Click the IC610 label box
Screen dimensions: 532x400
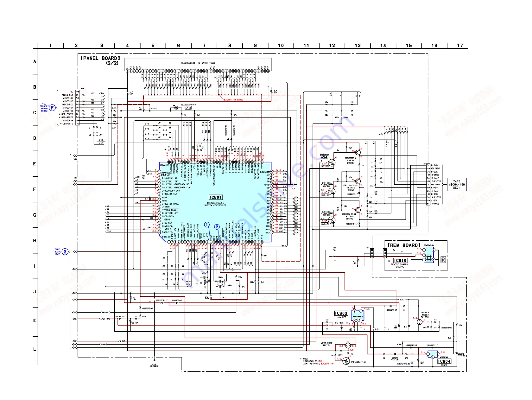[x=400, y=261]
